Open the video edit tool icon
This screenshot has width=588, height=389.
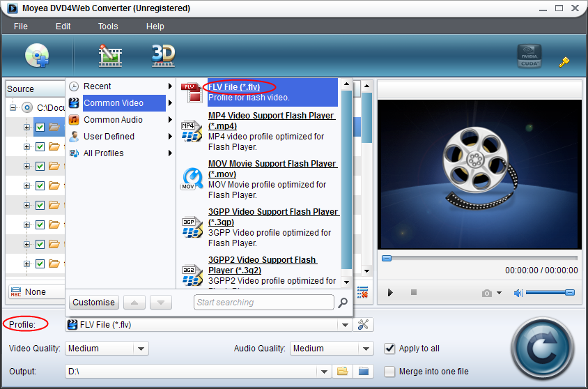point(110,56)
